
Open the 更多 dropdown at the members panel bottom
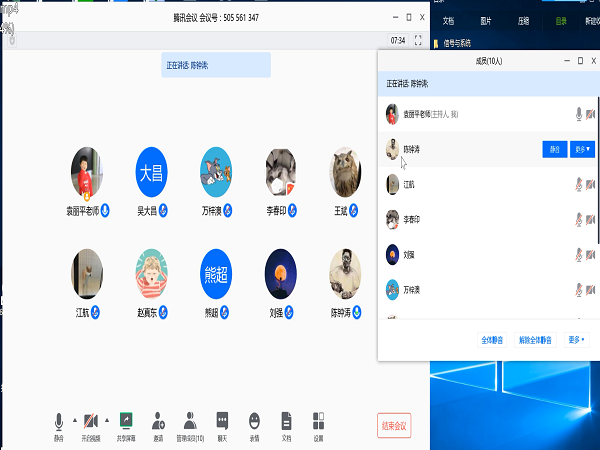click(577, 340)
